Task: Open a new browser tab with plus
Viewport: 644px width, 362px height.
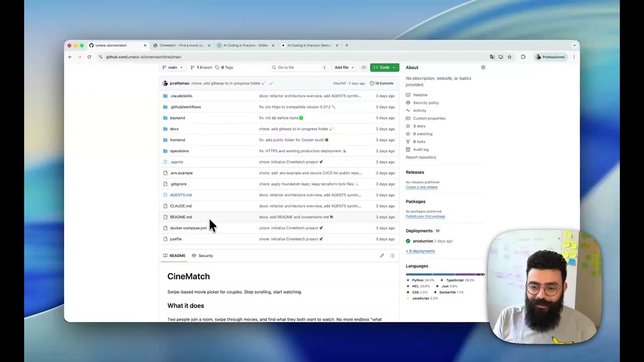Action: pos(347,45)
